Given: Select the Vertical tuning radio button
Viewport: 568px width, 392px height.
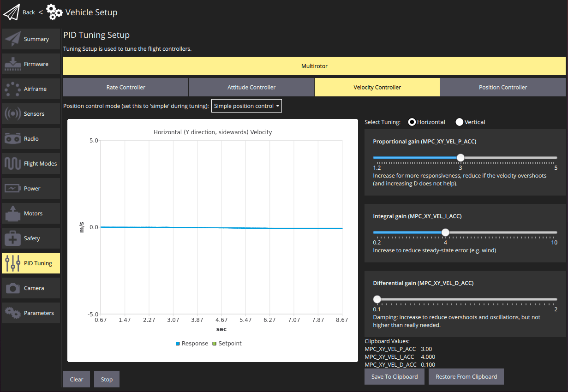Looking at the screenshot, I should (460, 122).
